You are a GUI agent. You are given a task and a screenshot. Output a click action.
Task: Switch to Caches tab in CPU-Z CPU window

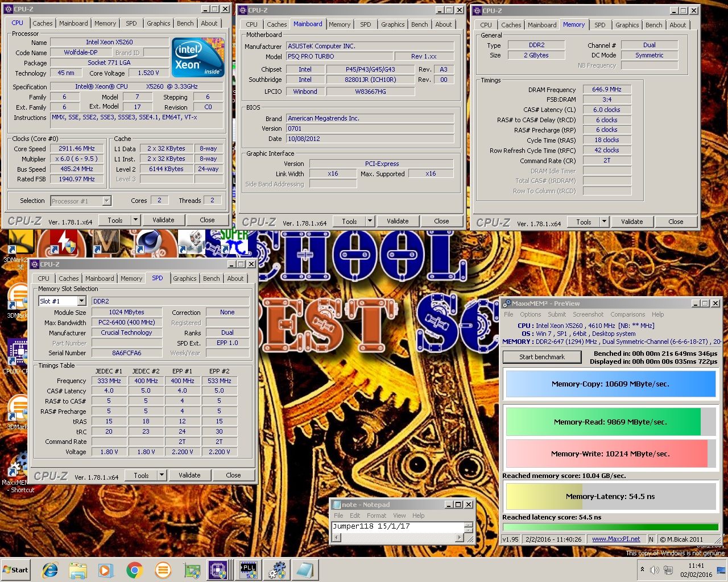[43, 23]
